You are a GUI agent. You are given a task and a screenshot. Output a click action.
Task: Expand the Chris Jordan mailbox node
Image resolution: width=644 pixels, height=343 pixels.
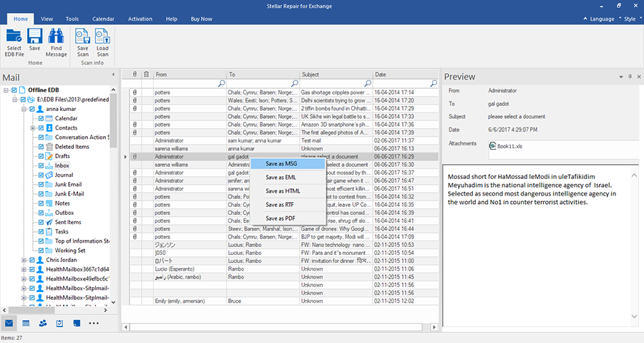pos(23,259)
